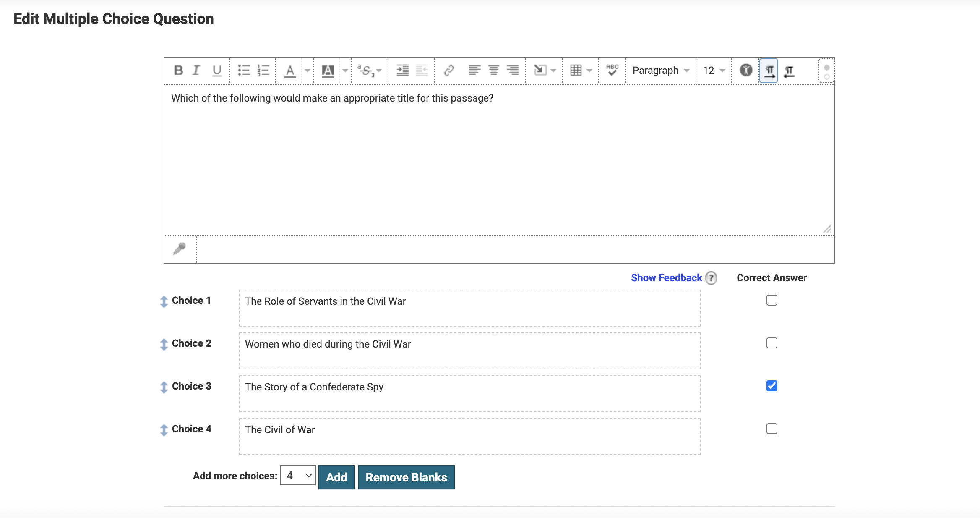Mark Choice 1 as correct answer
The image size is (980, 518).
coord(772,300)
